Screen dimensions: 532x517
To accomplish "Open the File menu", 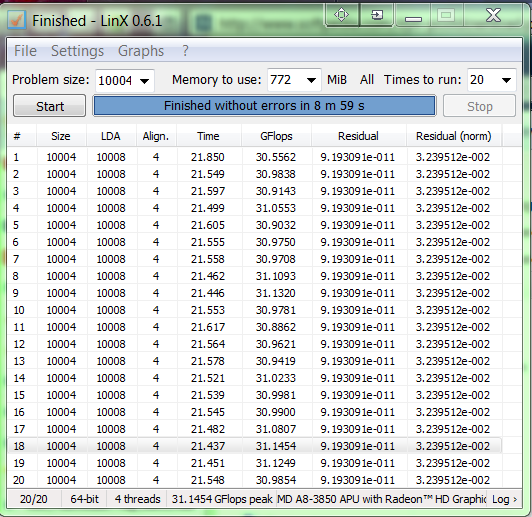I will coord(25,51).
